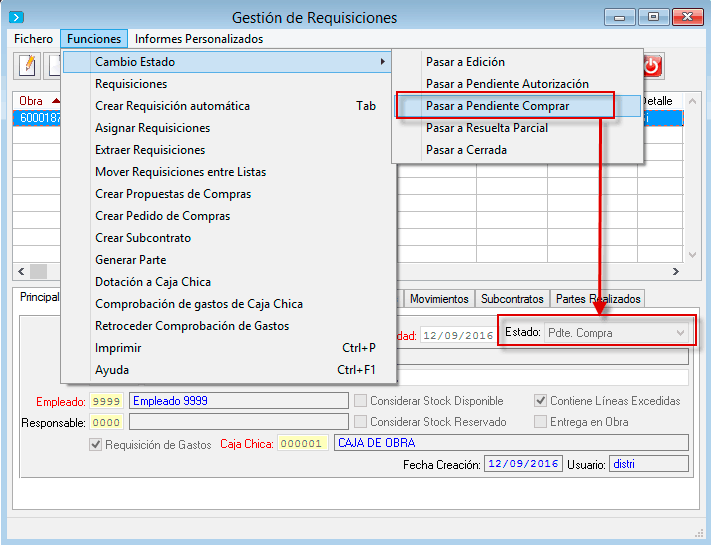Switch to the Partes Realizados tab
711x545 pixels.
click(x=598, y=299)
